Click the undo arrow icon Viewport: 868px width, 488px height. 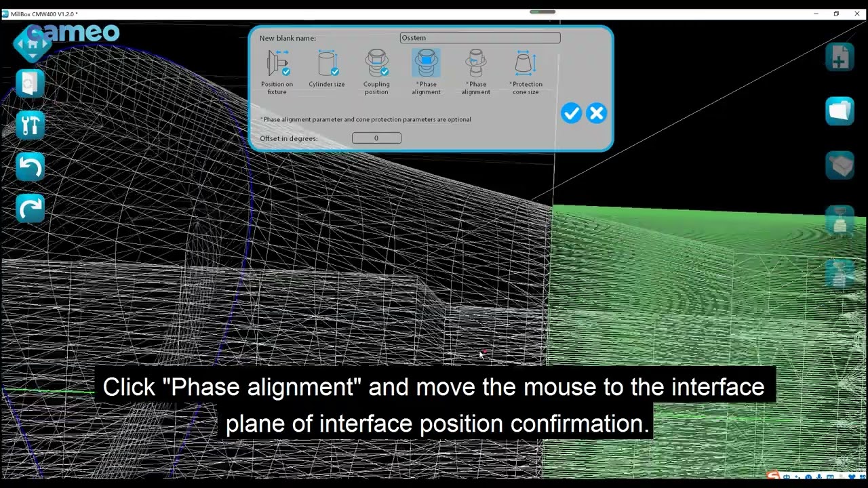click(x=30, y=167)
